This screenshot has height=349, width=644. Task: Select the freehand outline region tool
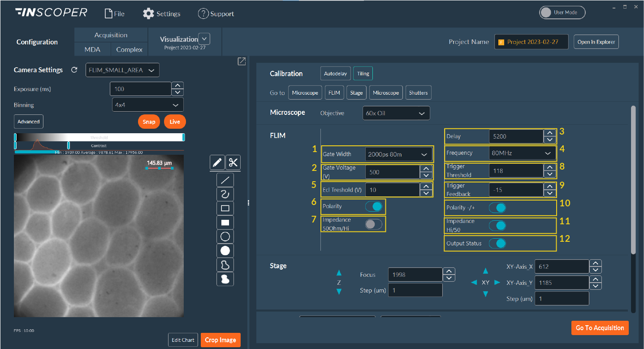coord(225,265)
